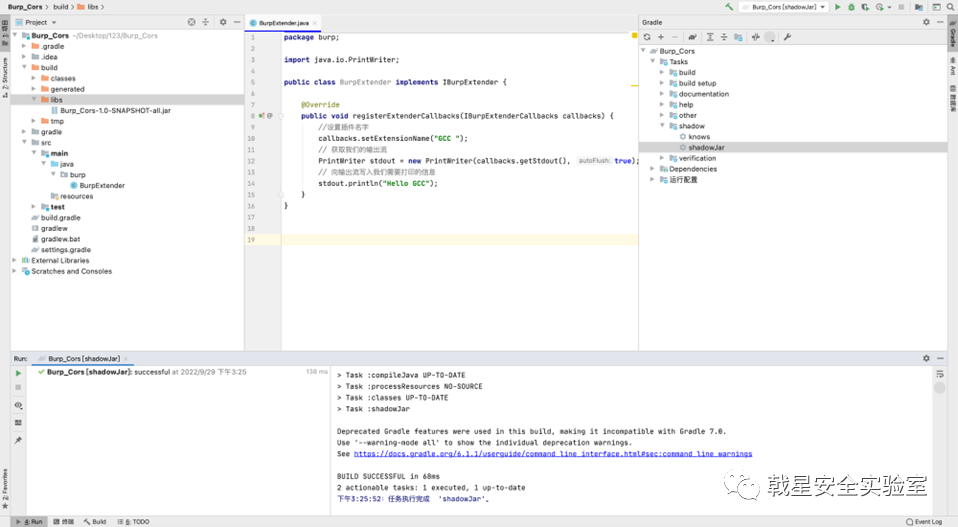Switch to the TODO tool window tab
This screenshot has width=958, height=527.
coord(136,521)
